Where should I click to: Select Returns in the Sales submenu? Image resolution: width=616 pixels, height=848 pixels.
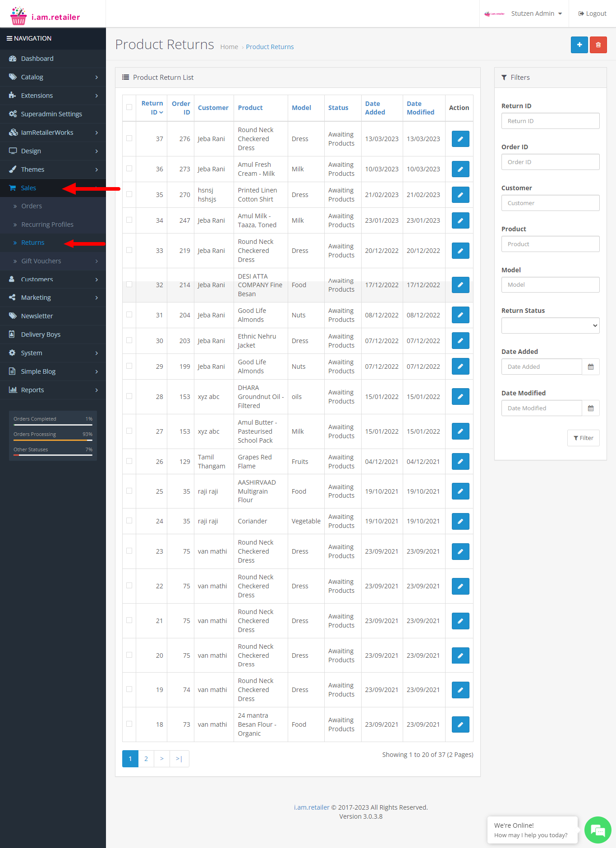(x=53, y=243)
